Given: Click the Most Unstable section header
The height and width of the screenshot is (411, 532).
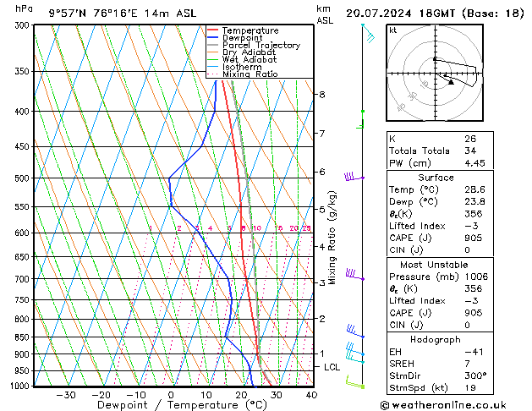Looking at the screenshot, I should (x=436, y=265).
